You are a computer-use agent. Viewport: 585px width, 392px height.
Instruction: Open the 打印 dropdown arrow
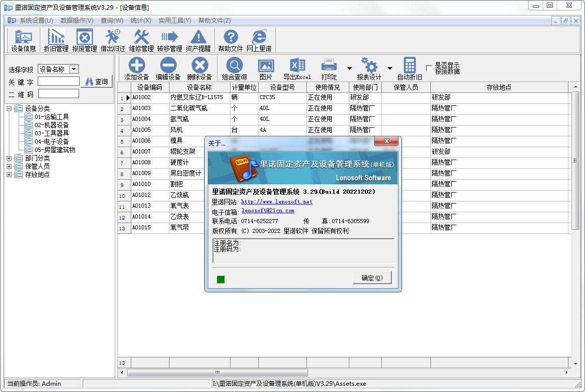coord(349,68)
